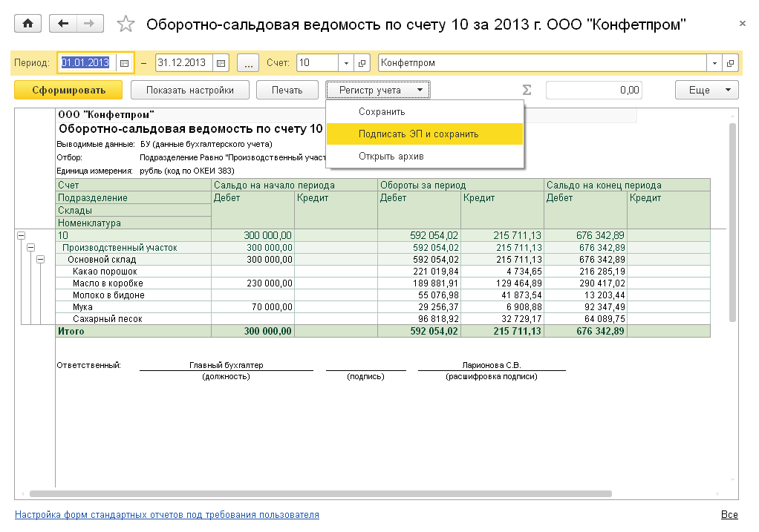Screen dimensions: 759x532
Task: Select the Какао порошок row
Action: pyautogui.click(x=383, y=272)
